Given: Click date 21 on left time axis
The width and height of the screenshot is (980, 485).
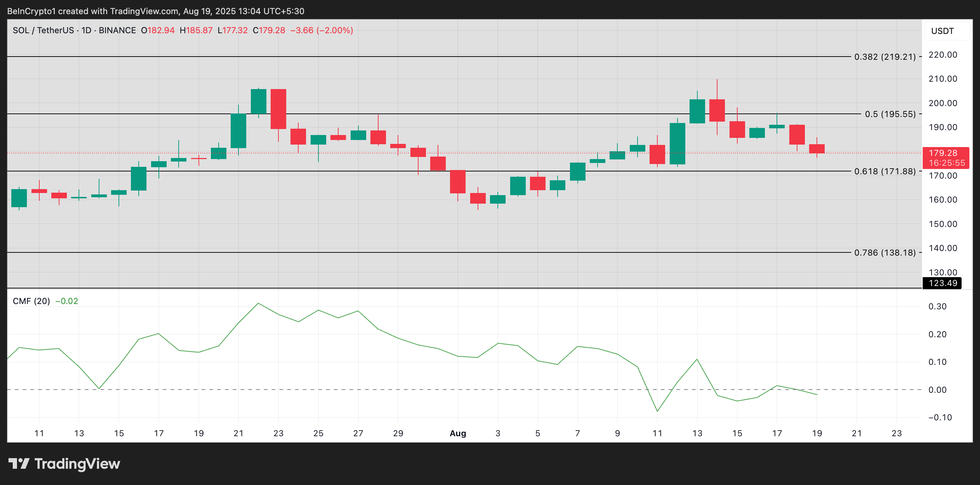Looking at the screenshot, I should tap(238, 433).
